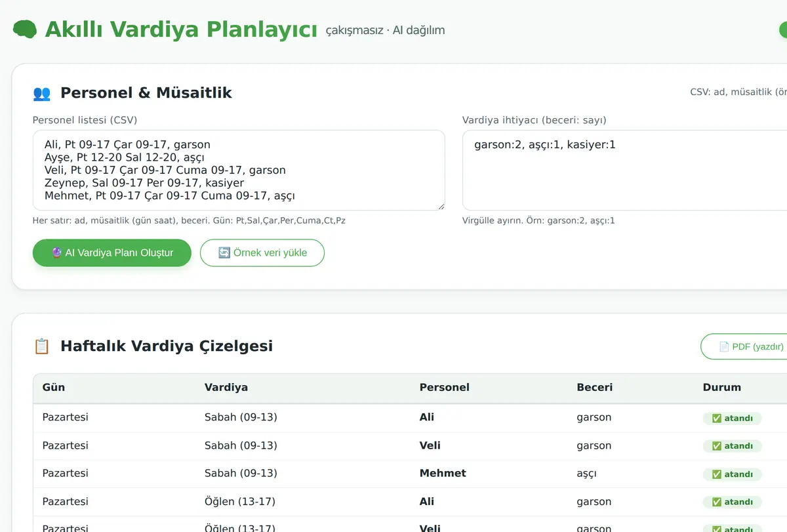Click the Gün column header
The width and height of the screenshot is (787, 532).
pos(54,387)
